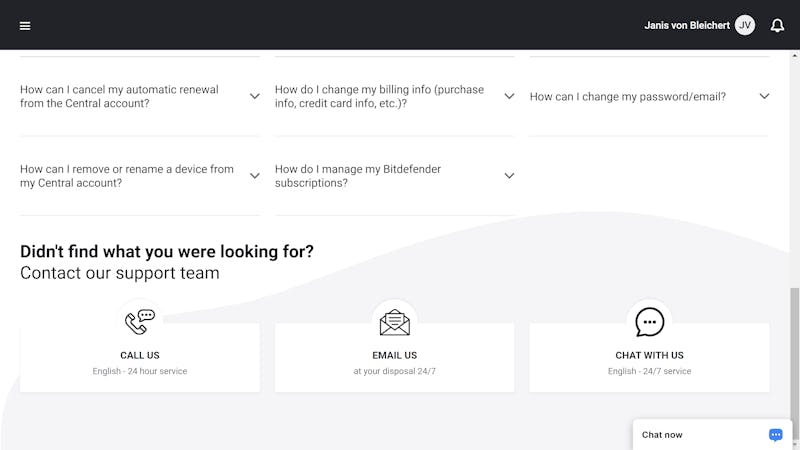
Task: Click the page vertical scrollbar thumb
Action: (794, 352)
